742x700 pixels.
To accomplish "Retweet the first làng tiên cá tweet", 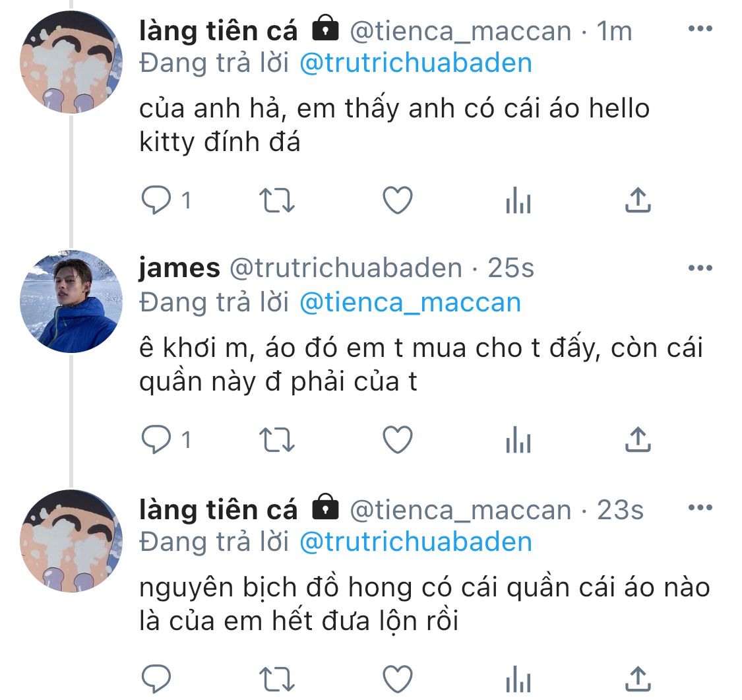I will click(x=277, y=201).
